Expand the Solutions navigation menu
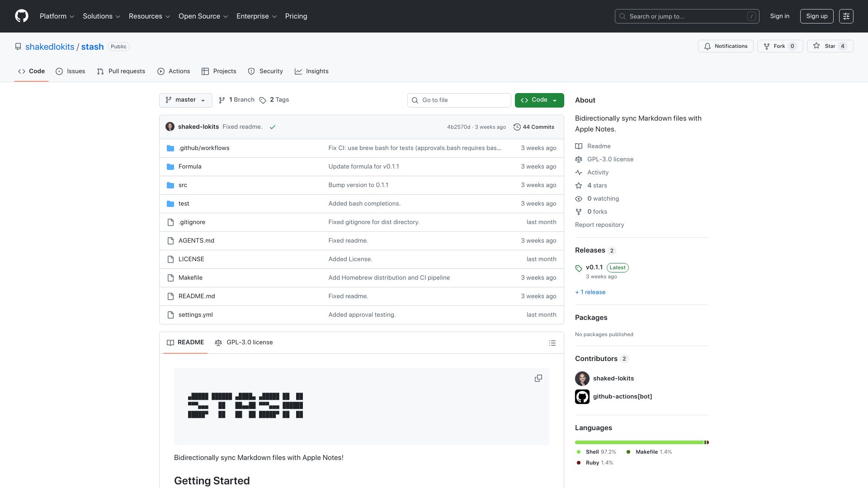Screen dimensions: 868x488 pyautogui.click(x=102, y=16)
